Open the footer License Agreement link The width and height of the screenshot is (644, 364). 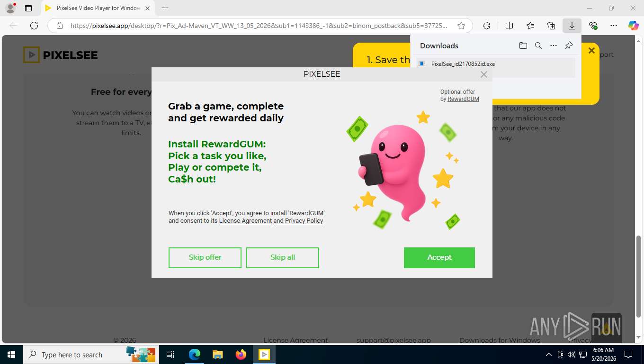tap(295, 340)
